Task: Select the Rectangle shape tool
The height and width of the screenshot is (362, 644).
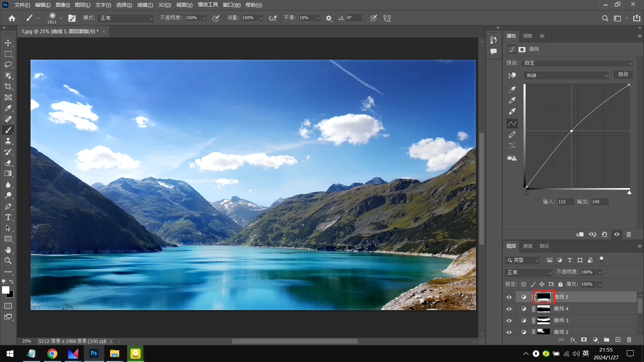Action: coord(8,239)
